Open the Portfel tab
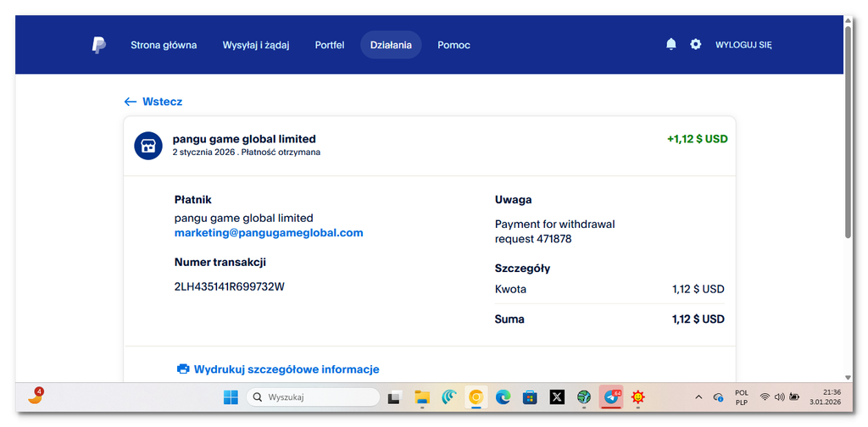The width and height of the screenshot is (868, 427). pos(330,45)
